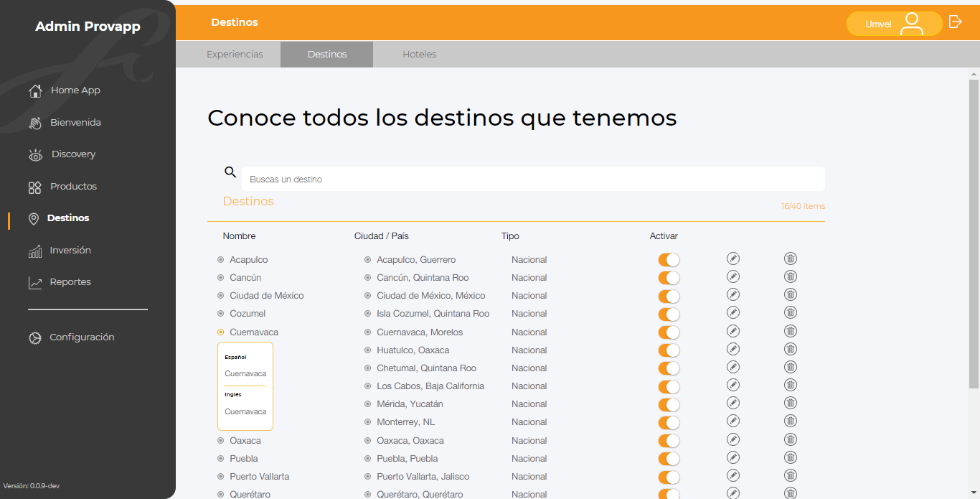Select the Destinos tab
The height and width of the screenshot is (499, 980).
(x=326, y=55)
